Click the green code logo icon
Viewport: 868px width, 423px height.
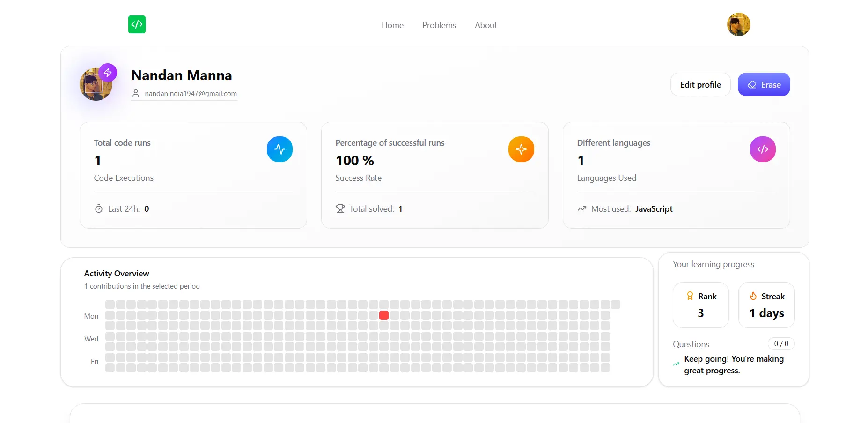point(137,24)
